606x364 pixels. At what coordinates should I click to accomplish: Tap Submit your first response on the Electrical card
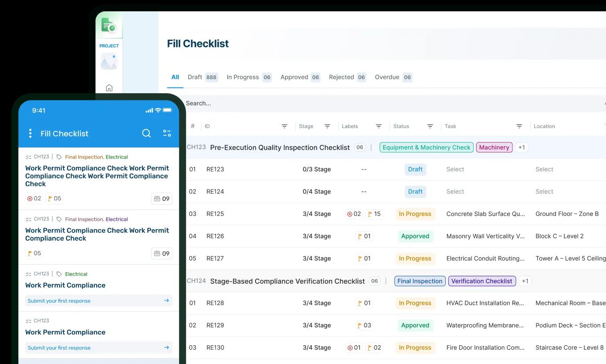(99, 301)
